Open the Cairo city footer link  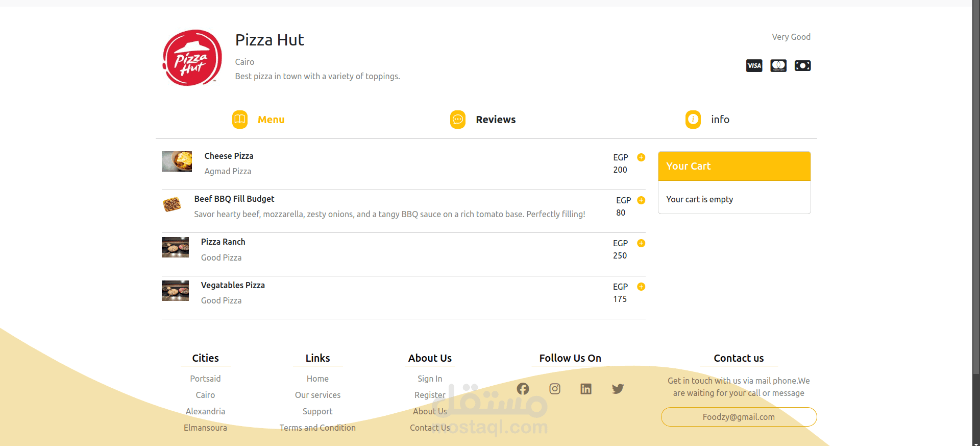coord(205,395)
